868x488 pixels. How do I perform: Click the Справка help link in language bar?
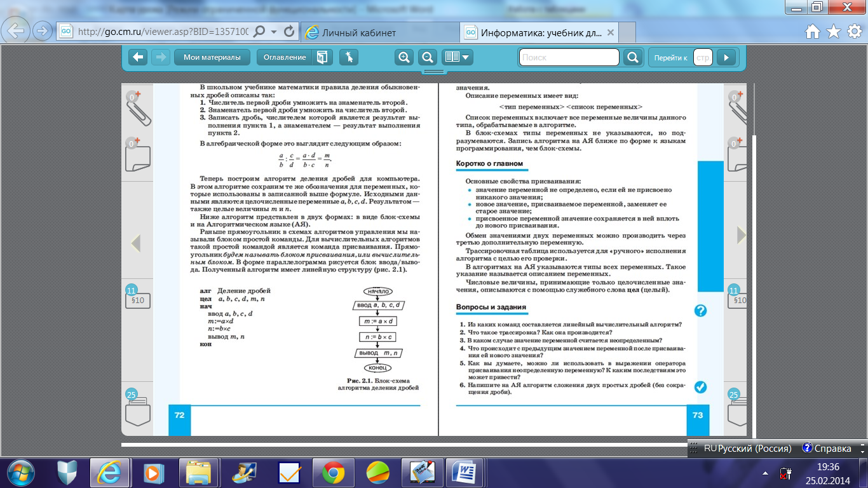pyautogui.click(x=827, y=449)
